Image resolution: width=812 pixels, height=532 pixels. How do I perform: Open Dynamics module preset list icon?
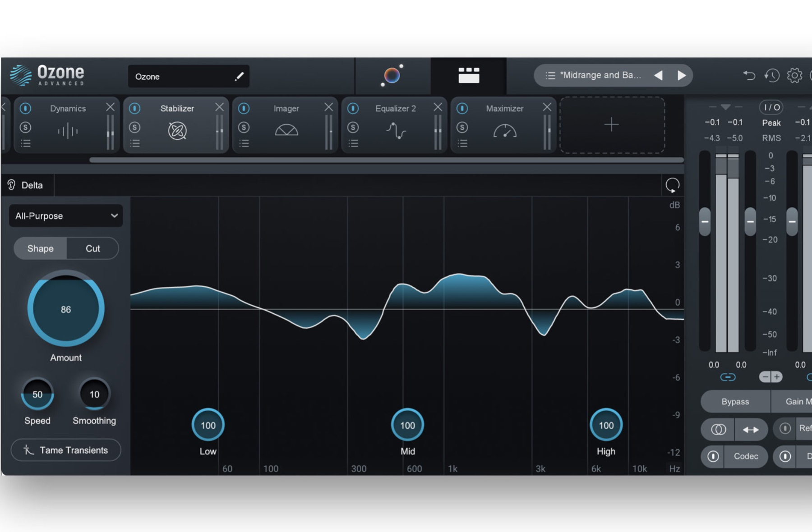(x=26, y=143)
